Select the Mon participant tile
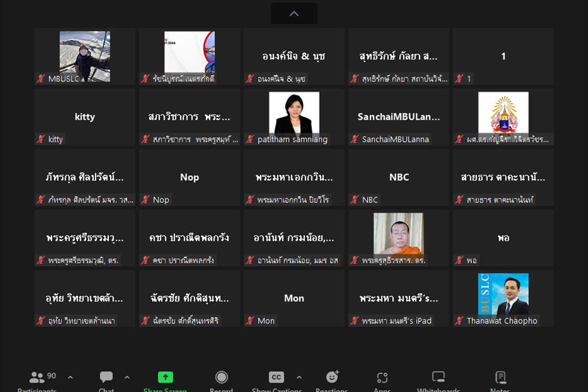Image resolution: width=588 pixels, height=392 pixels. (294, 298)
